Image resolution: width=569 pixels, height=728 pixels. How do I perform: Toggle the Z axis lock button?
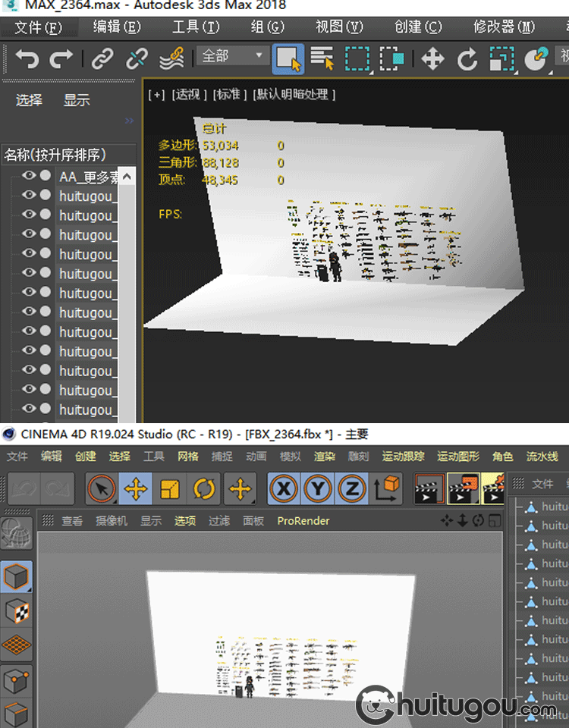tap(351, 489)
